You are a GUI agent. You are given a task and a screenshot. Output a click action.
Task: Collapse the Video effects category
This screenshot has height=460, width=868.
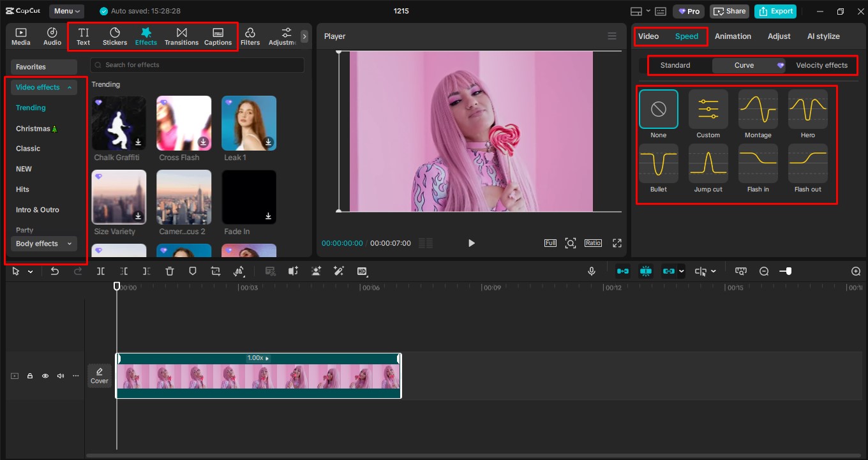(x=43, y=87)
